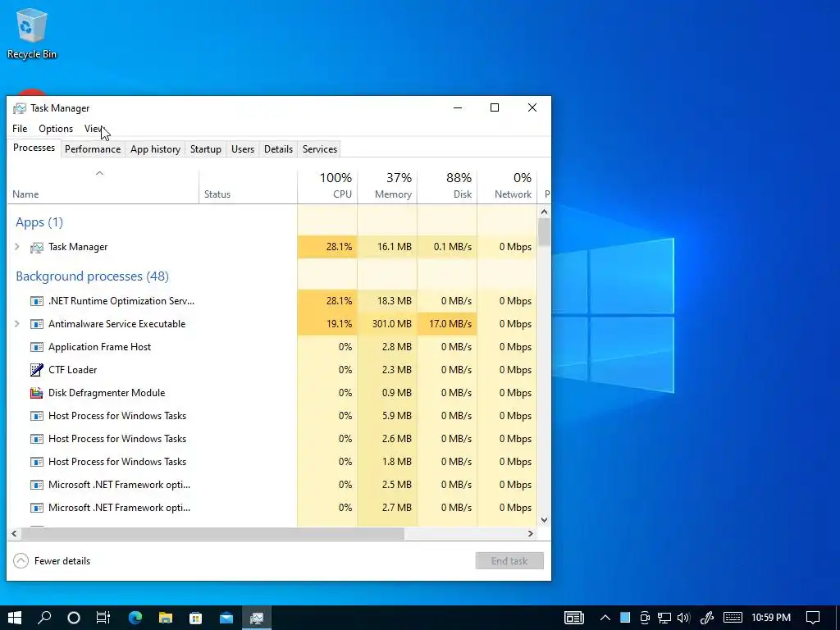This screenshot has width=840, height=630.
Task: Click the 'Apps (1)' group header
Action: [39, 222]
